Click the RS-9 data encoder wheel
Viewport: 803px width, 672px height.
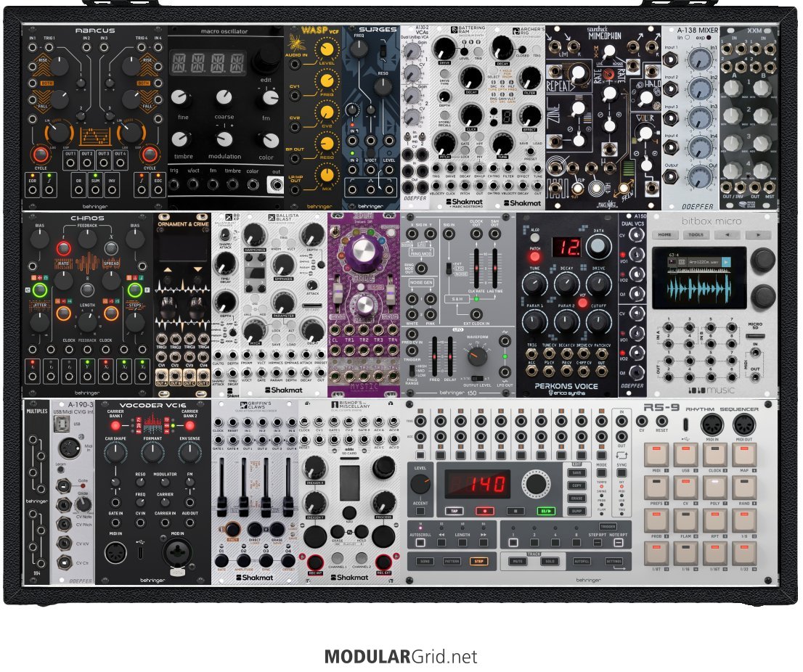(535, 484)
